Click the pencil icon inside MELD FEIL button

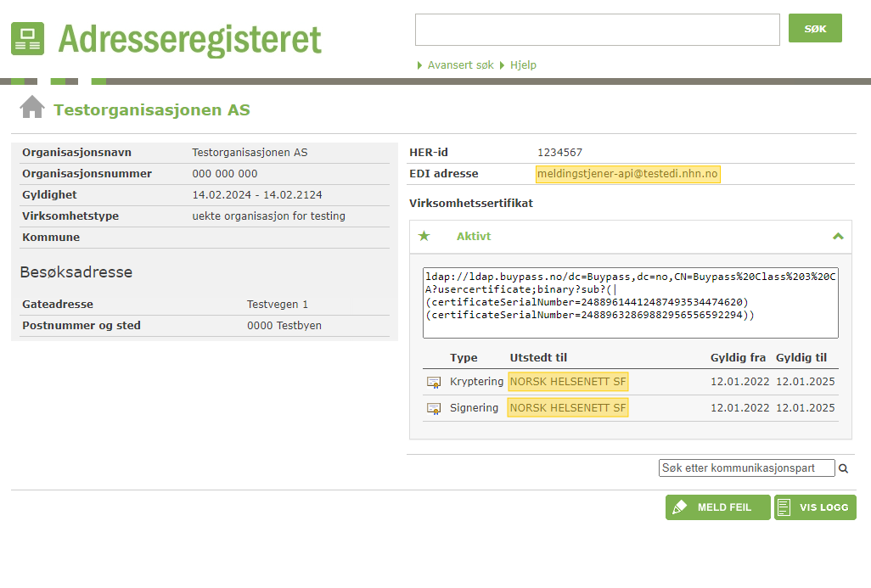pyautogui.click(x=680, y=507)
